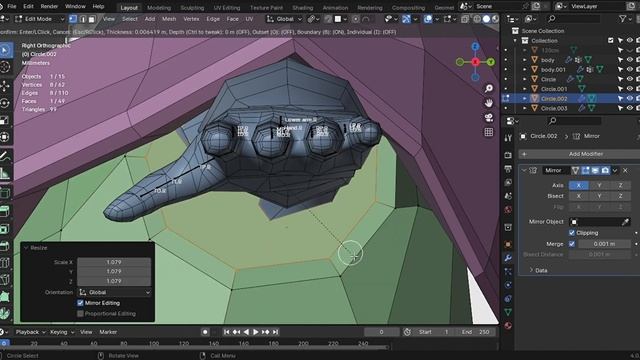Select solid viewport shading mode
Viewport: 640px width, 360px height.
pyautogui.click(x=486, y=19)
